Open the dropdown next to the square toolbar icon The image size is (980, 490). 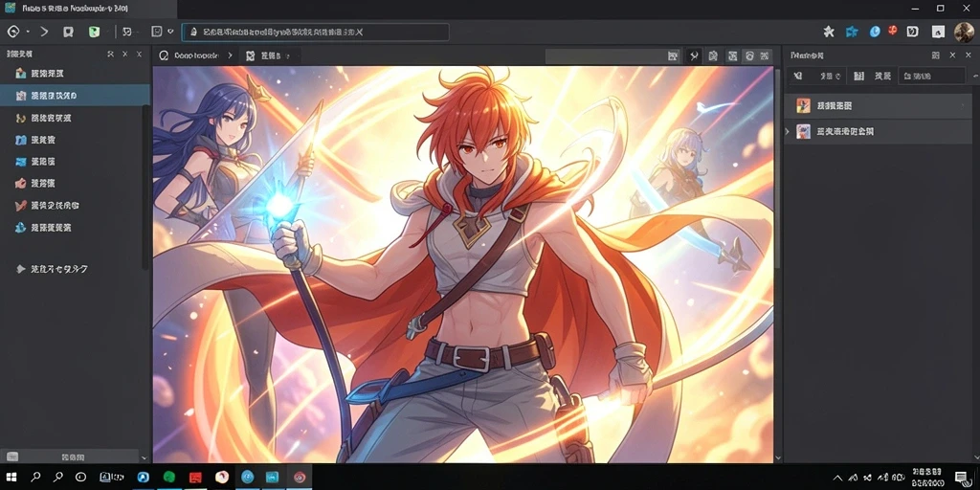(x=170, y=32)
